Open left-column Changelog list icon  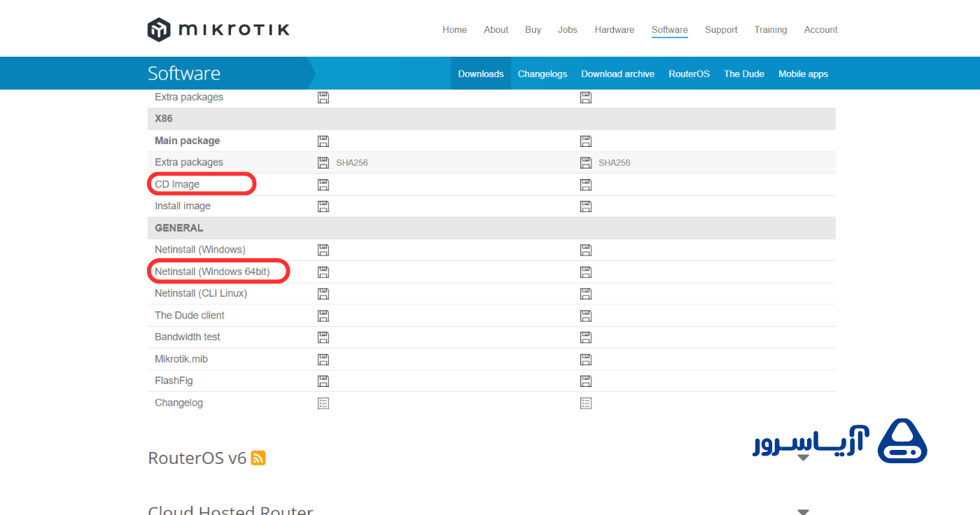(323, 403)
